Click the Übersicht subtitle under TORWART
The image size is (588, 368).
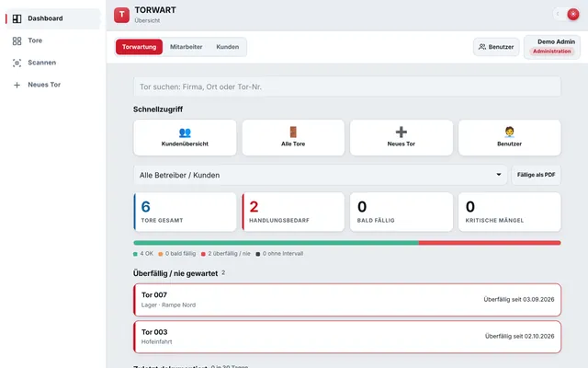pyautogui.click(x=147, y=20)
